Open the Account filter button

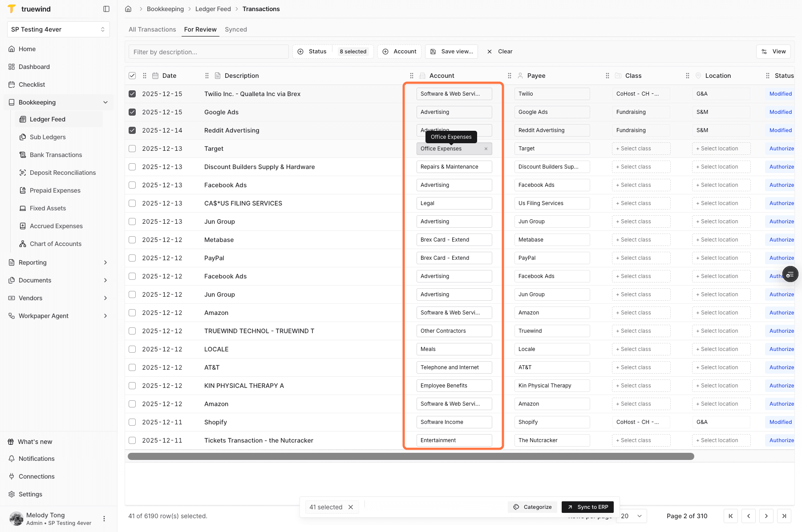pyautogui.click(x=400, y=52)
